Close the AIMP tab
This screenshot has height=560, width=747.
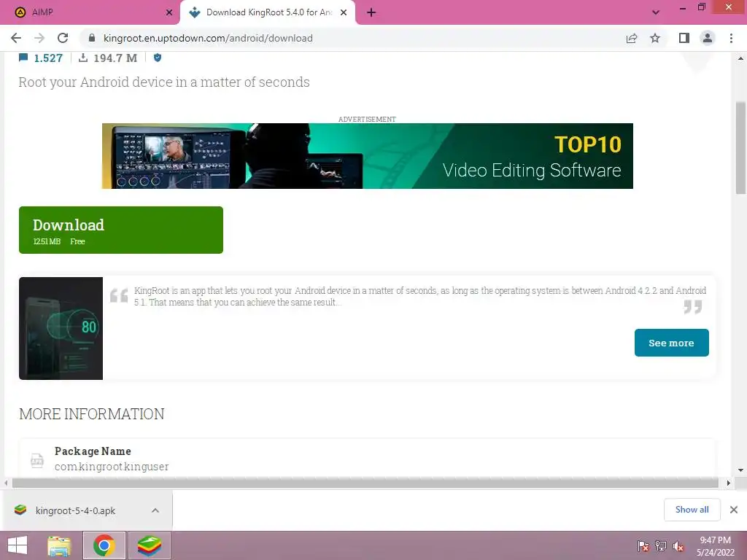tap(169, 12)
